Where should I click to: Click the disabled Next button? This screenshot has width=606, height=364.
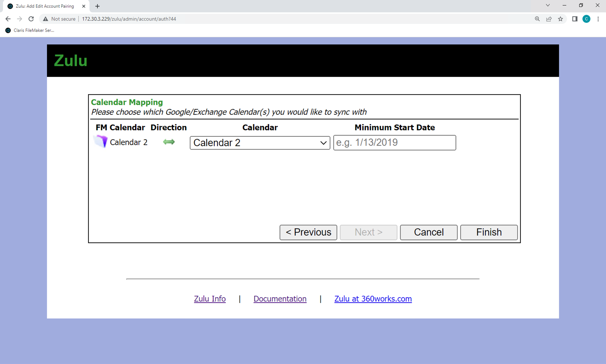coord(368,232)
